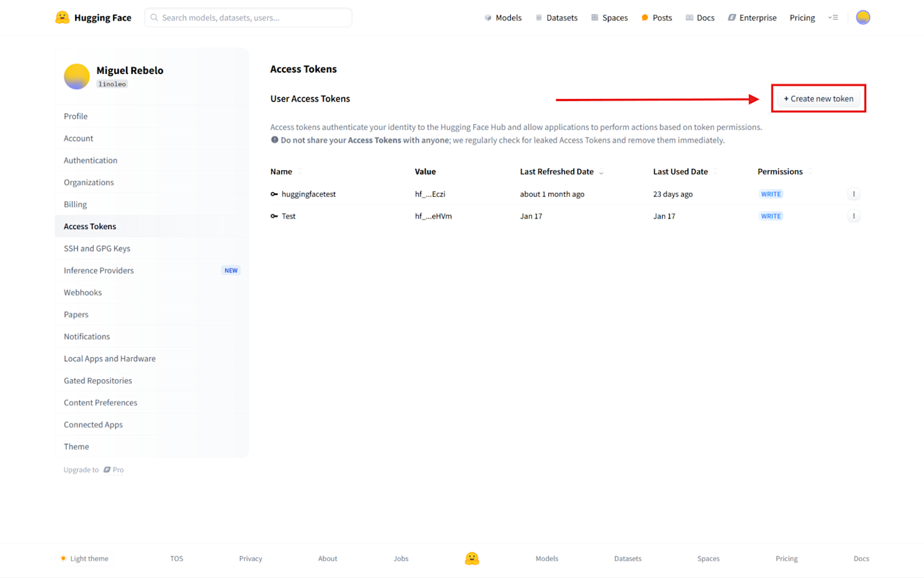This screenshot has width=924, height=578.
Task: Click the Models footer link
Action: [x=547, y=559]
